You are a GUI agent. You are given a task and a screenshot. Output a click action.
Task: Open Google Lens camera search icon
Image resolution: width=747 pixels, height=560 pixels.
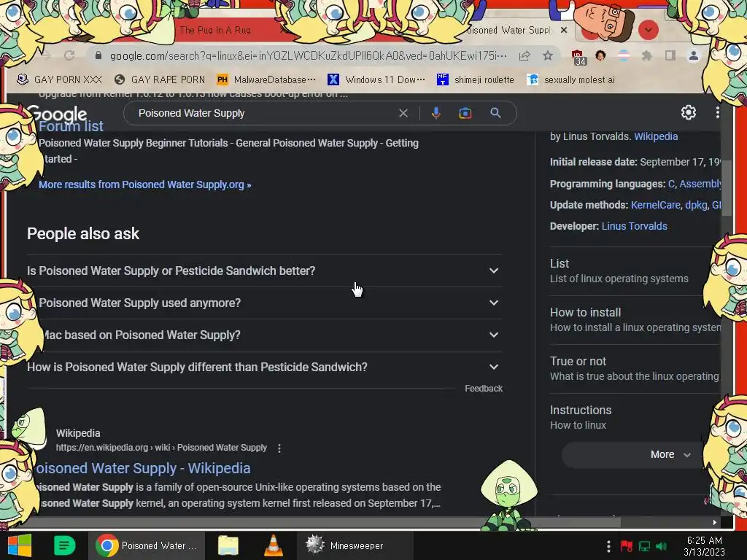[x=465, y=113]
